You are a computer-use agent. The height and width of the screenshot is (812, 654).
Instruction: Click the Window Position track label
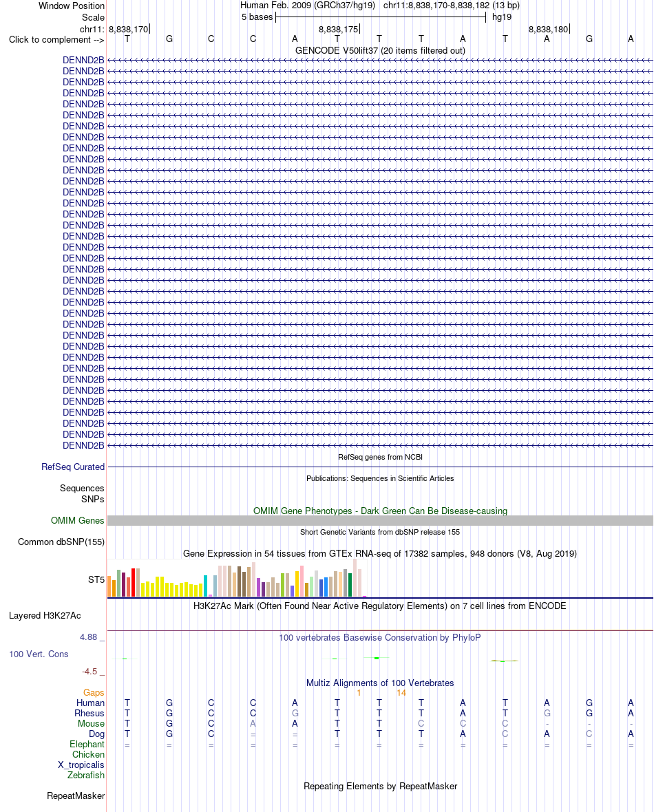[72, 6]
